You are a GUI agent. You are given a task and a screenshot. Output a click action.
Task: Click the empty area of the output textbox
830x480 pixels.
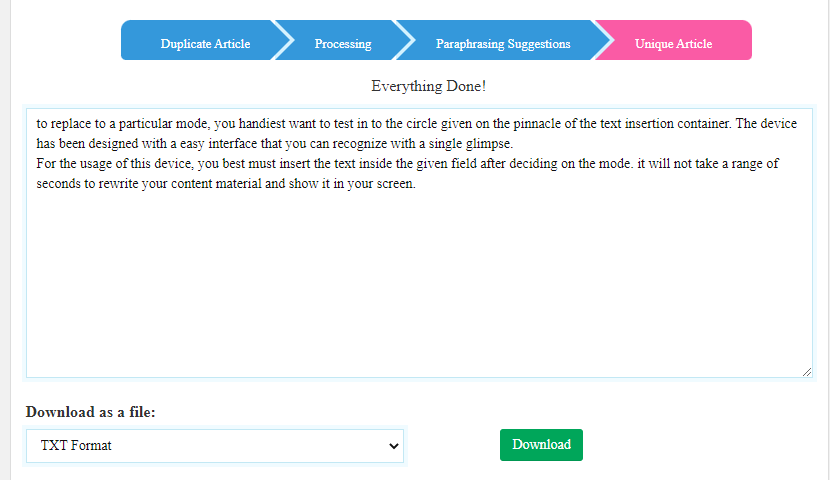click(418, 290)
